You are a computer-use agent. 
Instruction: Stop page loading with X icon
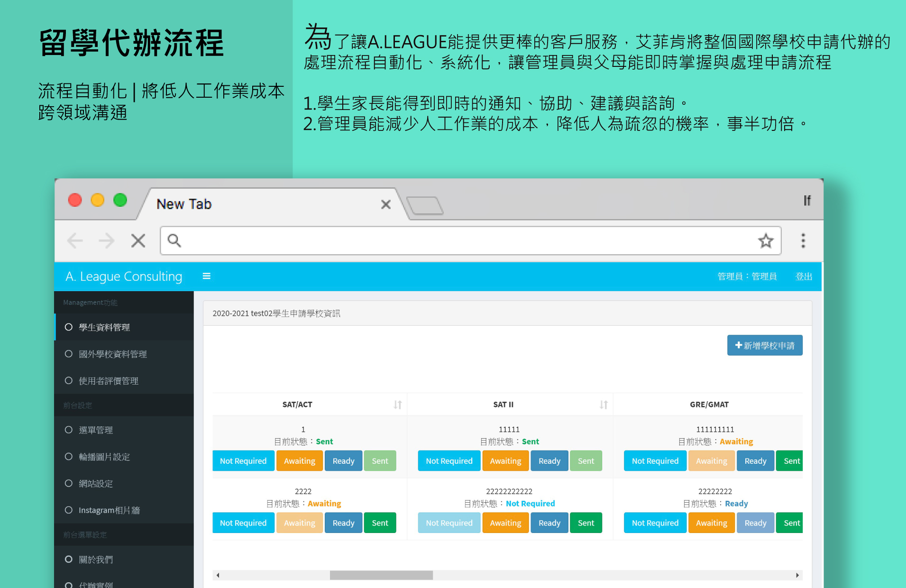point(138,241)
